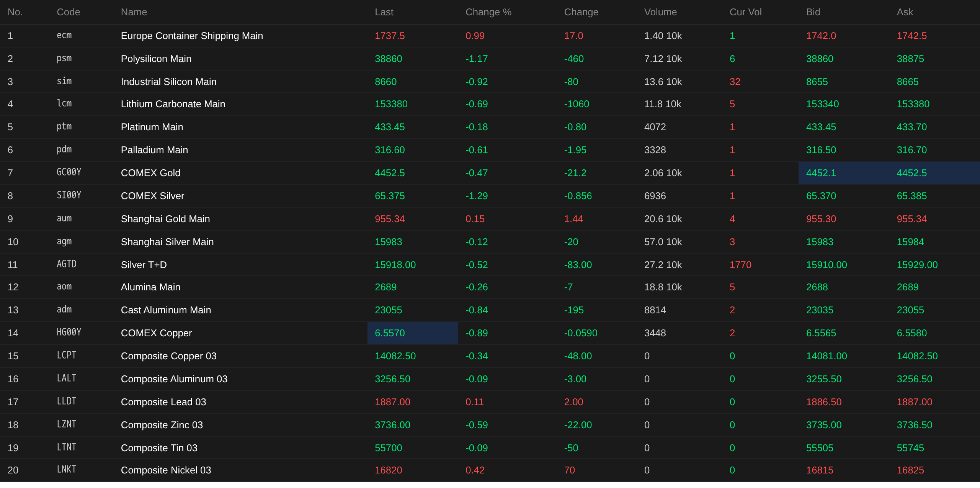Sort by the Volume column header
This screenshot has width=980, height=488.
pyautogui.click(x=660, y=12)
